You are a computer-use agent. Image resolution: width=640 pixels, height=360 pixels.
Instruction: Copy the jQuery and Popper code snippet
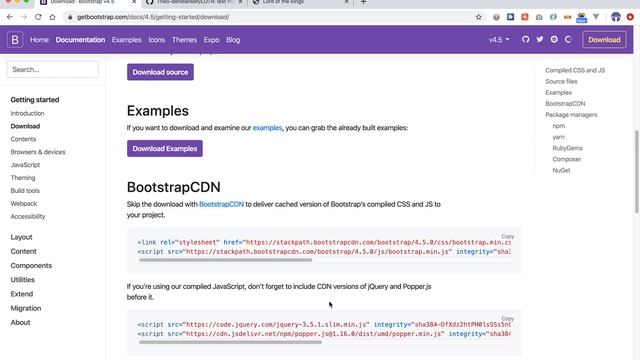(507, 318)
